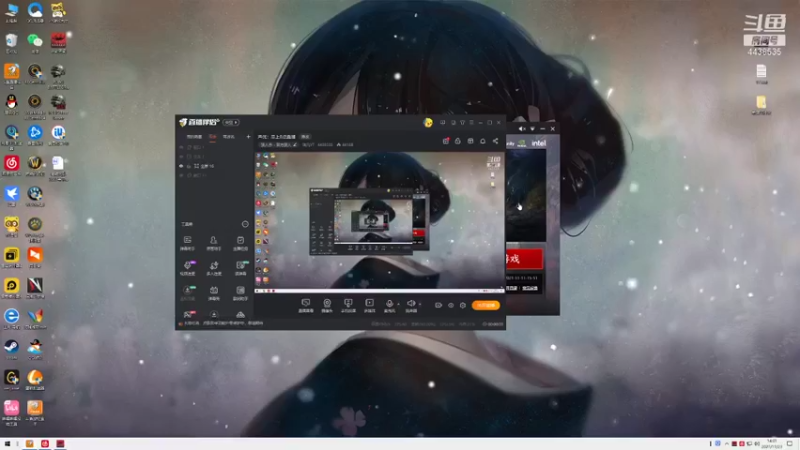Click the Windows Start button

[x=7, y=444]
